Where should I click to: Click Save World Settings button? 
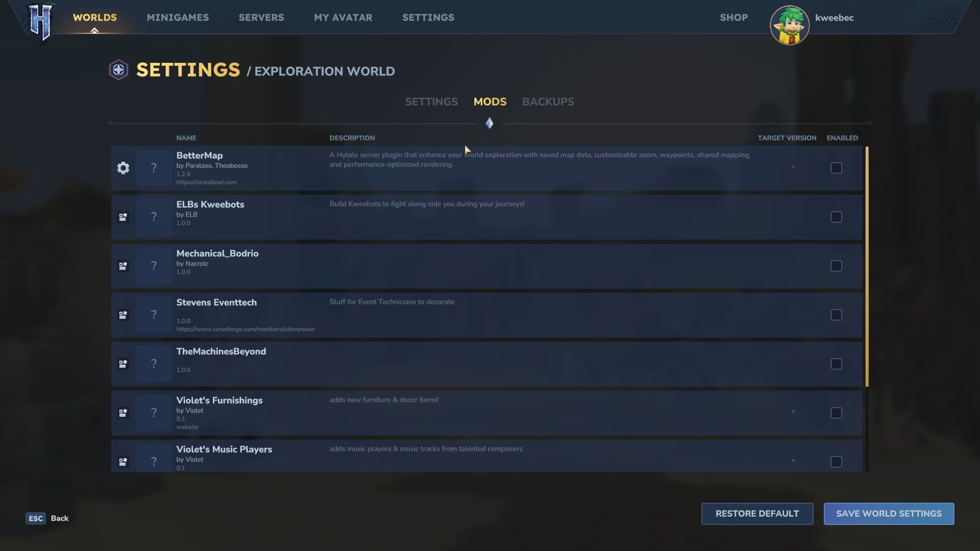889,514
